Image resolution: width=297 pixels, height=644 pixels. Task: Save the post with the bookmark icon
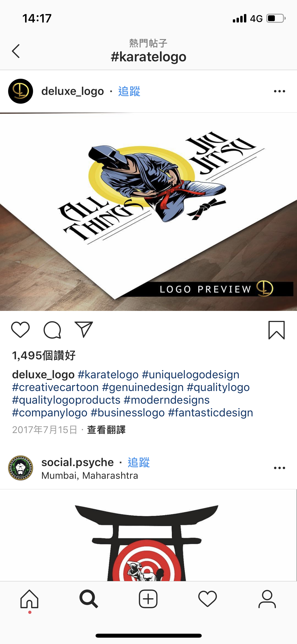point(276,330)
